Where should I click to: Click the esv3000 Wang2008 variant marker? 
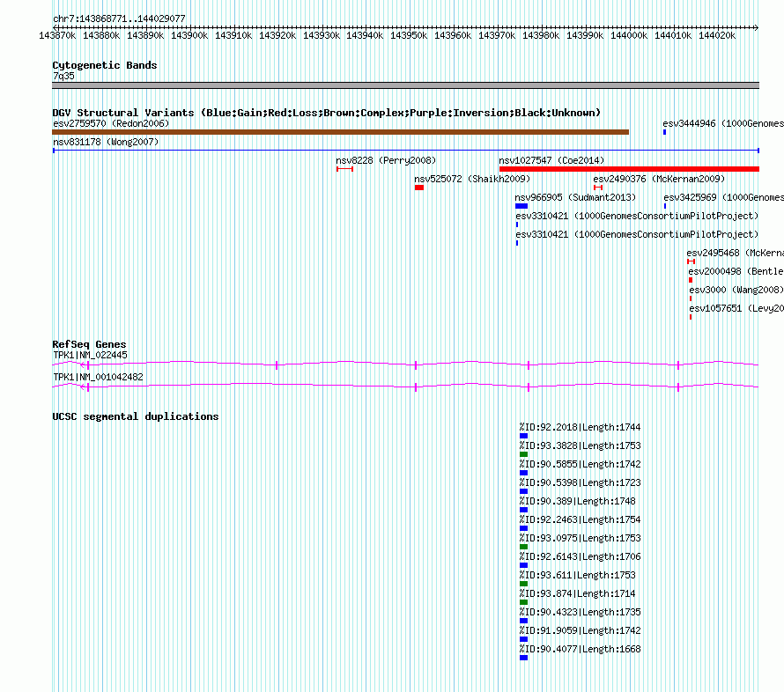pyautogui.click(x=691, y=298)
